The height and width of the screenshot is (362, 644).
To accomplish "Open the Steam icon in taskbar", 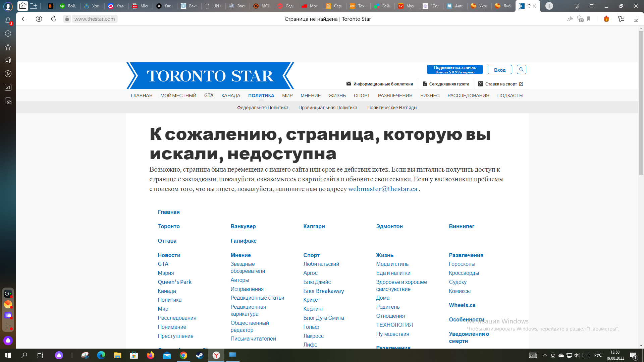I will pos(200,355).
